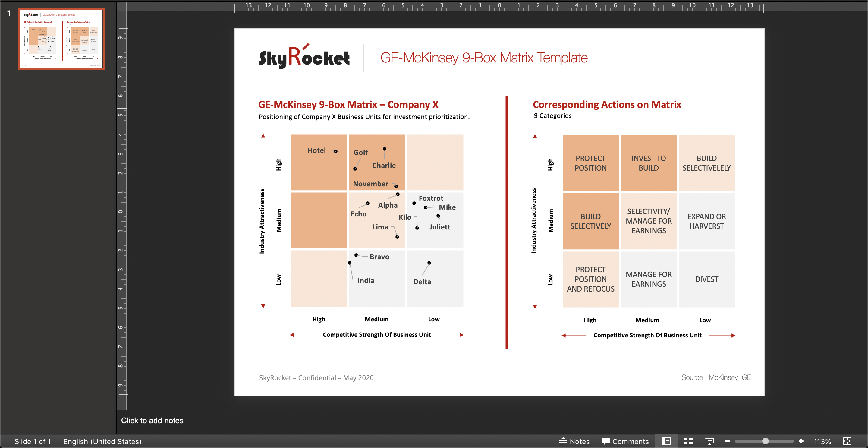The height and width of the screenshot is (448, 868).
Task: Fit slide to current window icon
Action: click(x=847, y=441)
